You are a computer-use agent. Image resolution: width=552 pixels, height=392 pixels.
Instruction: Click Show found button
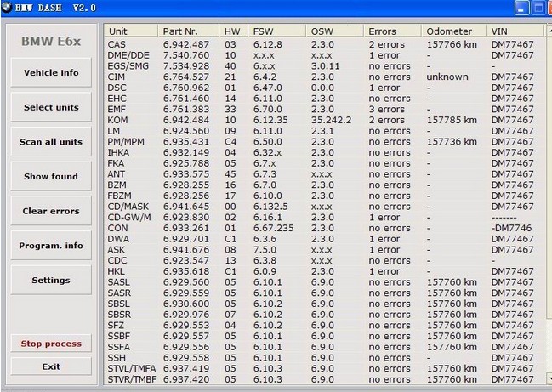[51, 176]
